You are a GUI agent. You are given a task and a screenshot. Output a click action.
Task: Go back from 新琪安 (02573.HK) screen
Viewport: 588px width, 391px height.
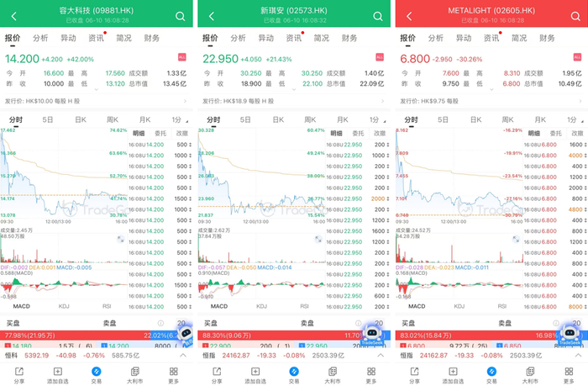tap(212, 16)
